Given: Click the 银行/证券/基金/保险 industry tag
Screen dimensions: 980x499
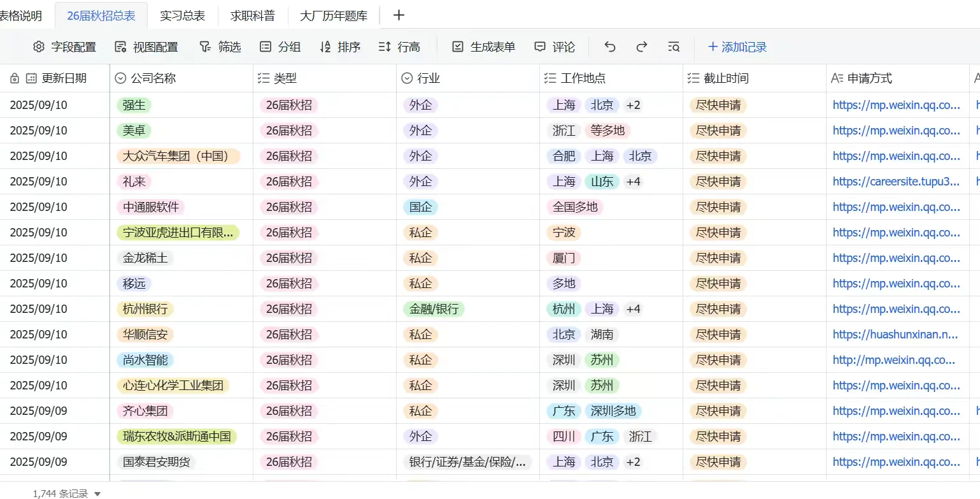Looking at the screenshot, I should [467, 462].
